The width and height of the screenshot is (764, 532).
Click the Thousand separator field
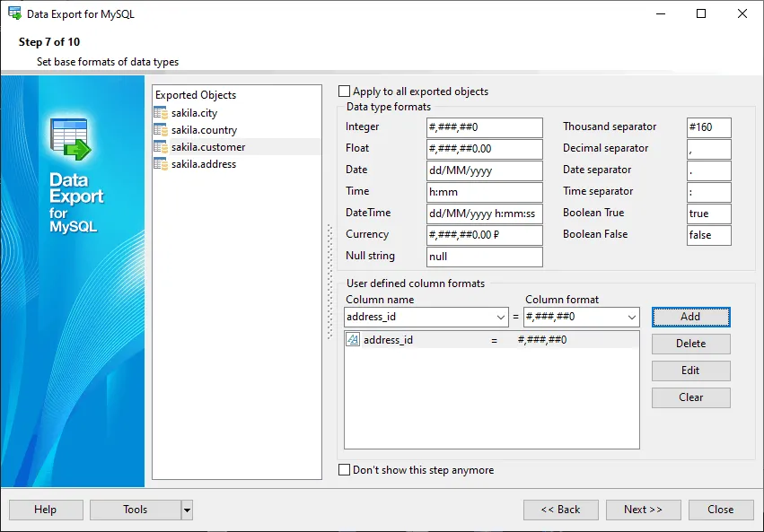tap(709, 127)
